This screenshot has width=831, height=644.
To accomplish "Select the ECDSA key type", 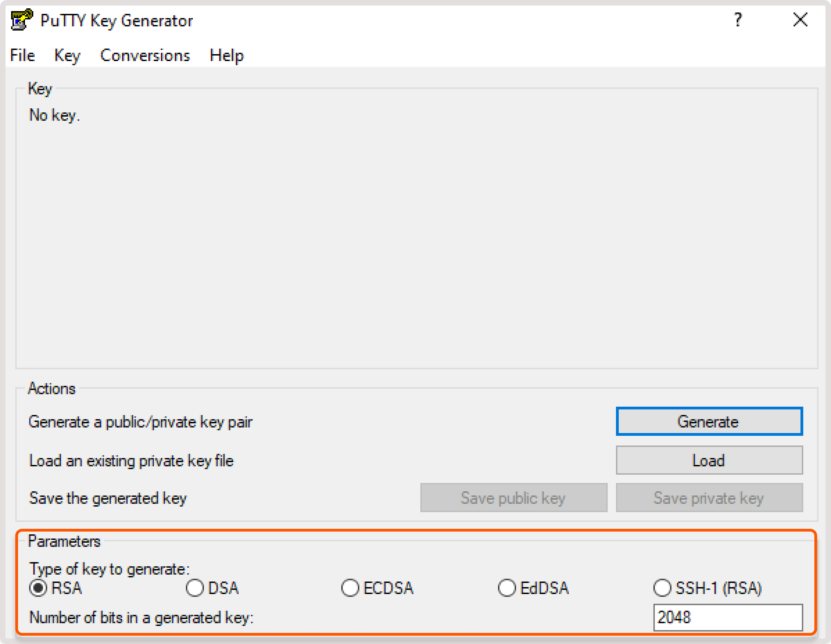I will click(350, 588).
